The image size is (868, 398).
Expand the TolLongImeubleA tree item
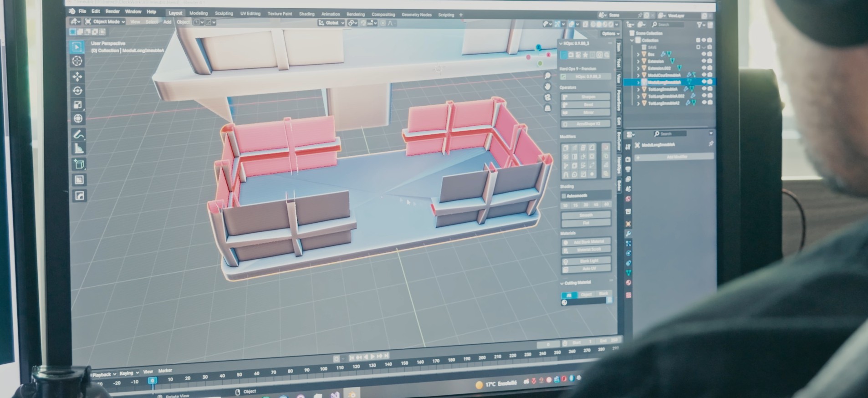tap(638, 89)
